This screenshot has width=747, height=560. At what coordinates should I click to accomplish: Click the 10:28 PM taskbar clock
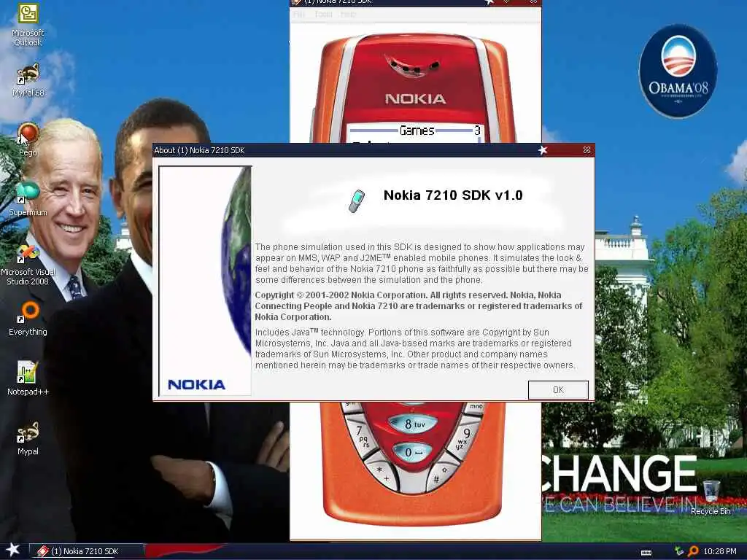(x=719, y=551)
